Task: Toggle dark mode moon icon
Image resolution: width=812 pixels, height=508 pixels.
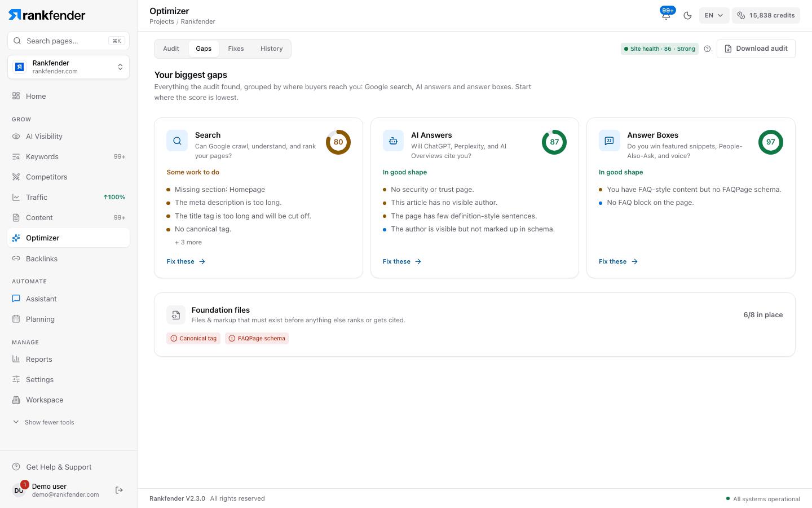Action: 687,15
